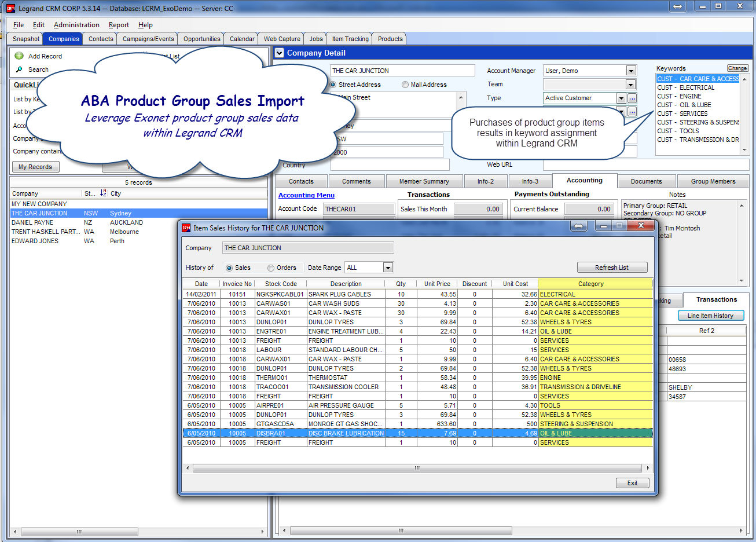Select the Street Address radio button
The height and width of the screenshot is (542, 756).
333,85
